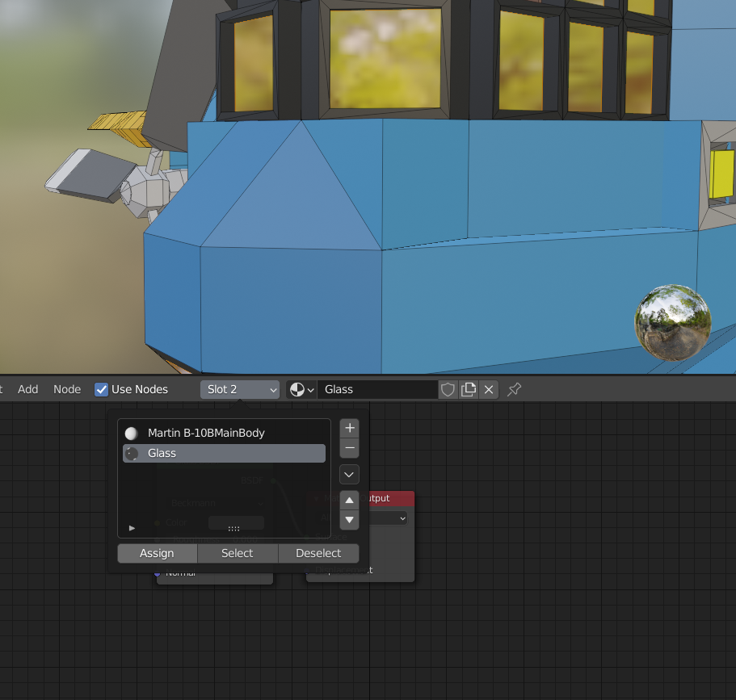Select the Glass material slot row
736x700 pixels.
click(224, 453)
